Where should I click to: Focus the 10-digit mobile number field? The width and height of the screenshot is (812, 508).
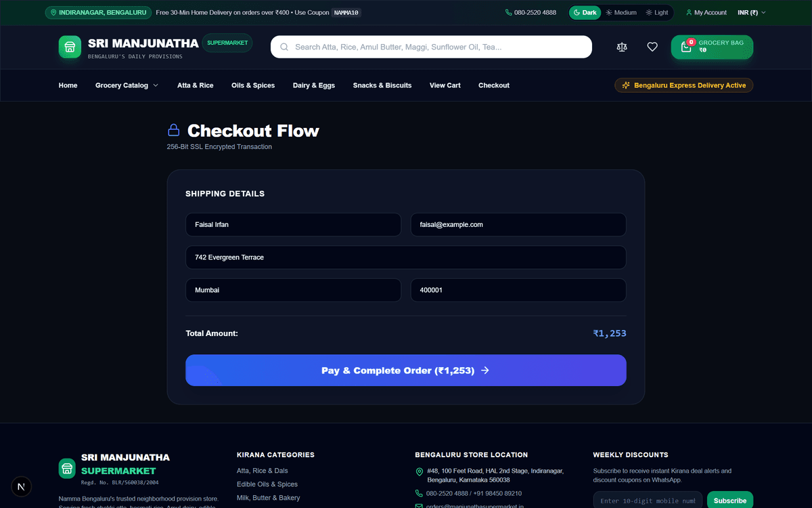point(648,501)
